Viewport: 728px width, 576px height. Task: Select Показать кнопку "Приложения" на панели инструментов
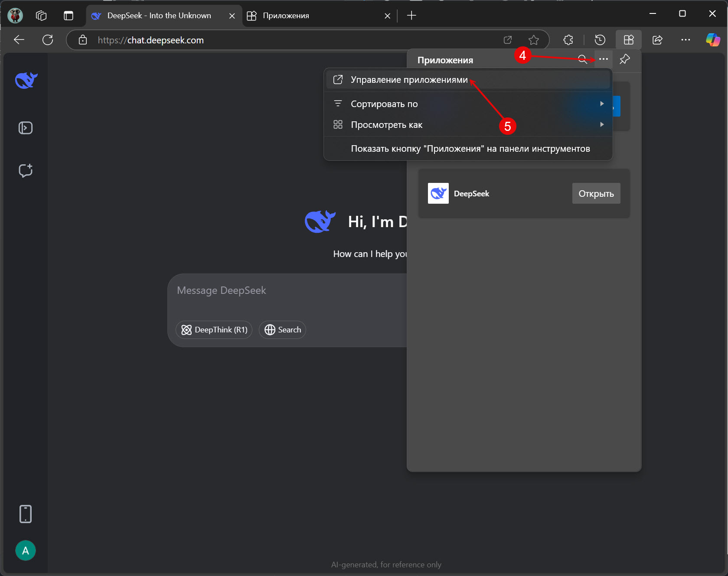click(x=468, y=149)
